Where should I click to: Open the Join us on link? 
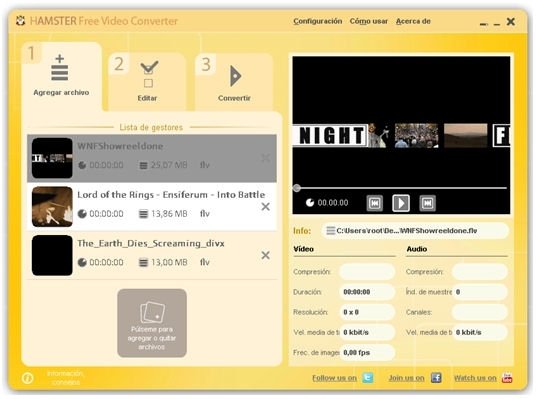(x=406, y=378)
